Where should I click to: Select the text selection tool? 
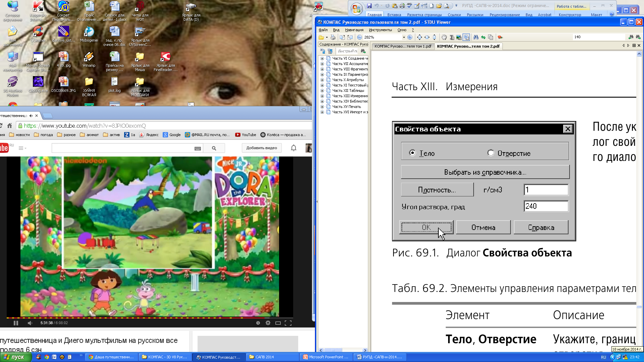452,37
